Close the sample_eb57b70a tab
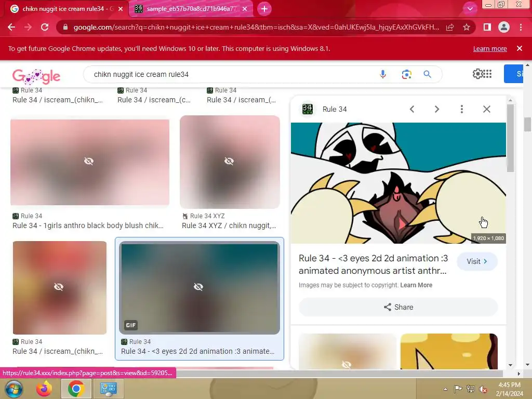 [x=245, y=9]
